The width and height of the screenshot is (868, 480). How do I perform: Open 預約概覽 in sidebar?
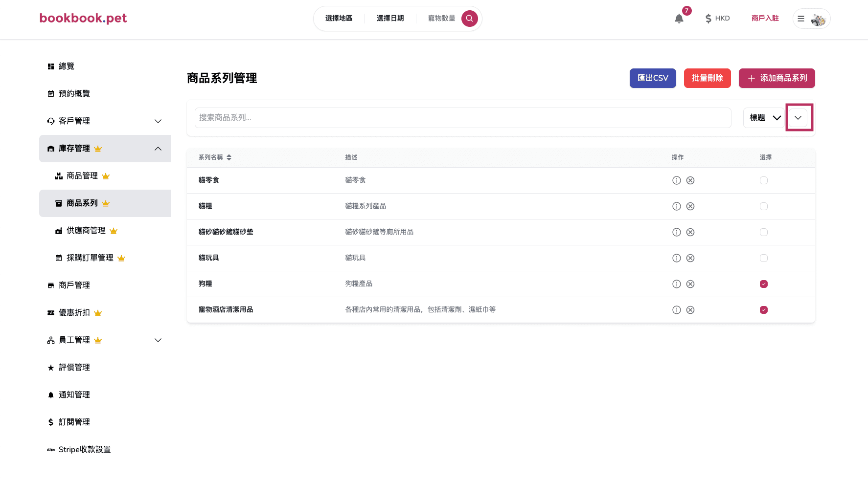[105, 94]
